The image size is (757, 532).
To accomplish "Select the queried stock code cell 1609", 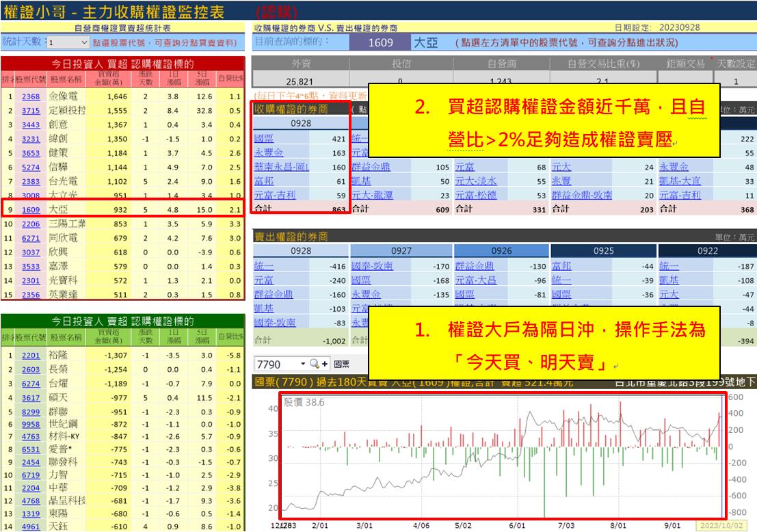I will pyautogui.click(x=380, y=42).
